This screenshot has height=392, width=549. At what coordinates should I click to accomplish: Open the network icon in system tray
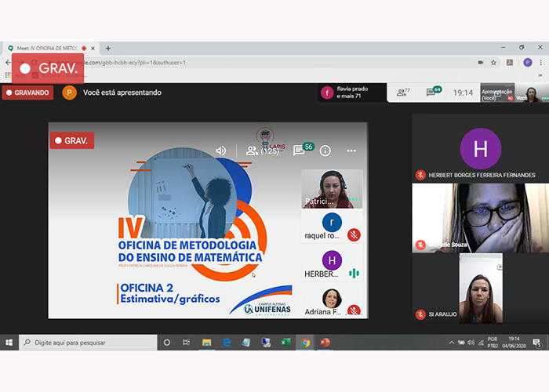(x=481, y=343)
